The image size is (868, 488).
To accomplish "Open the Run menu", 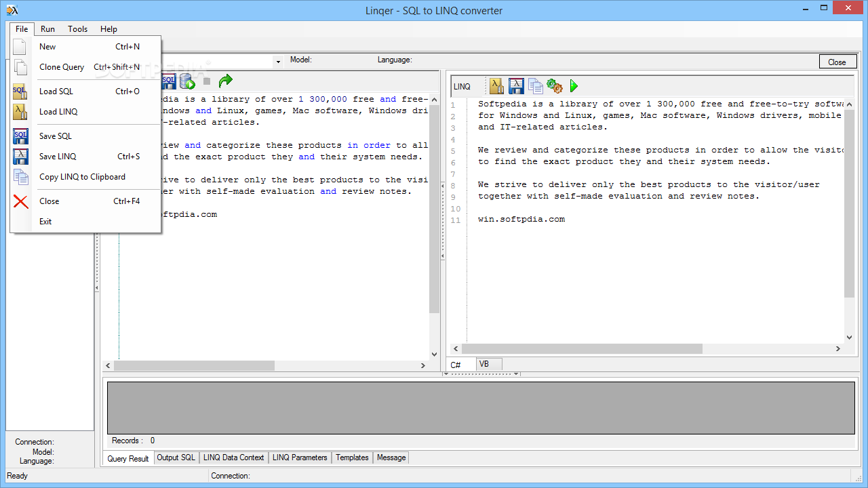I will (47, 29).
